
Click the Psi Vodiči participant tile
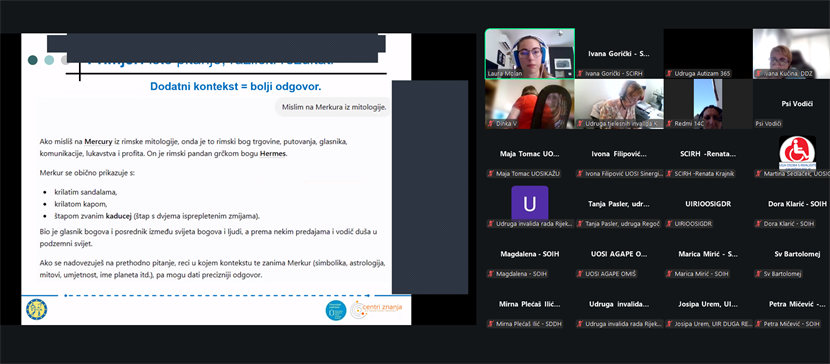tap(791, 104)
